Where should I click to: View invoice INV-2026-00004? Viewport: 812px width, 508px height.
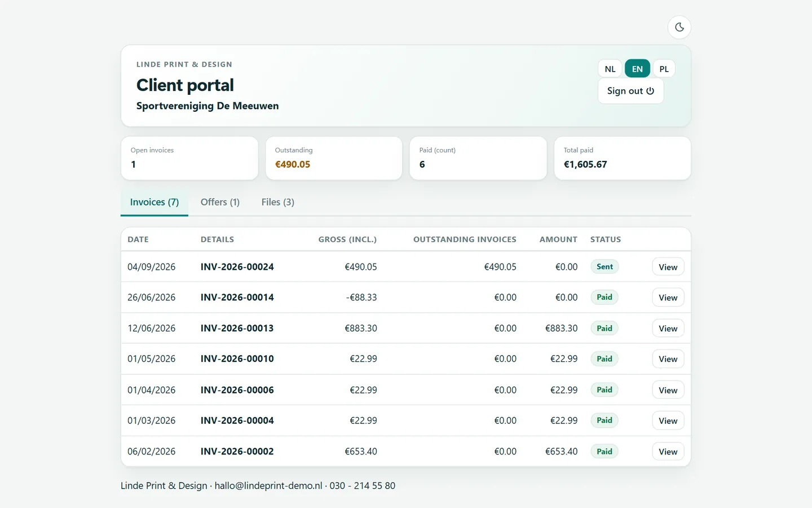click(x=668, y=421)
